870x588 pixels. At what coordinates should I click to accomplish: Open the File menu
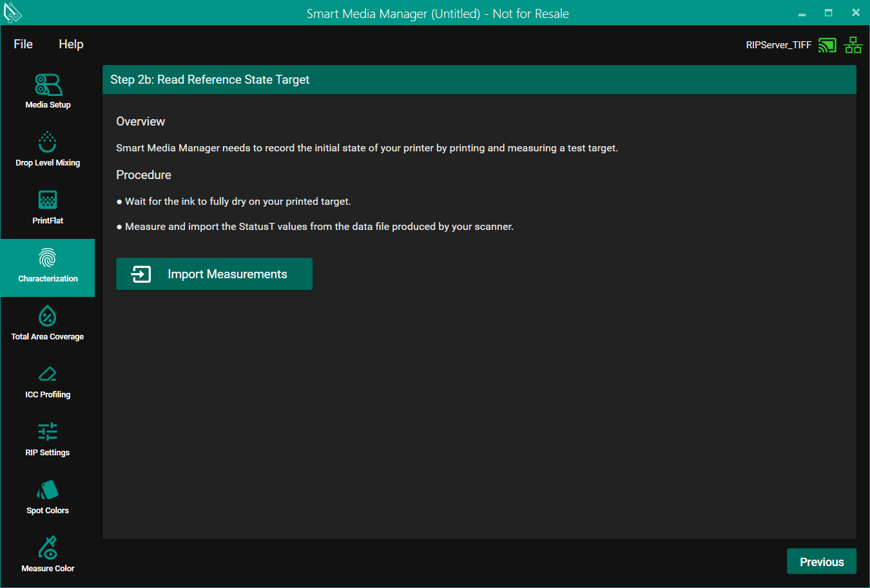(x=23, y=44)
